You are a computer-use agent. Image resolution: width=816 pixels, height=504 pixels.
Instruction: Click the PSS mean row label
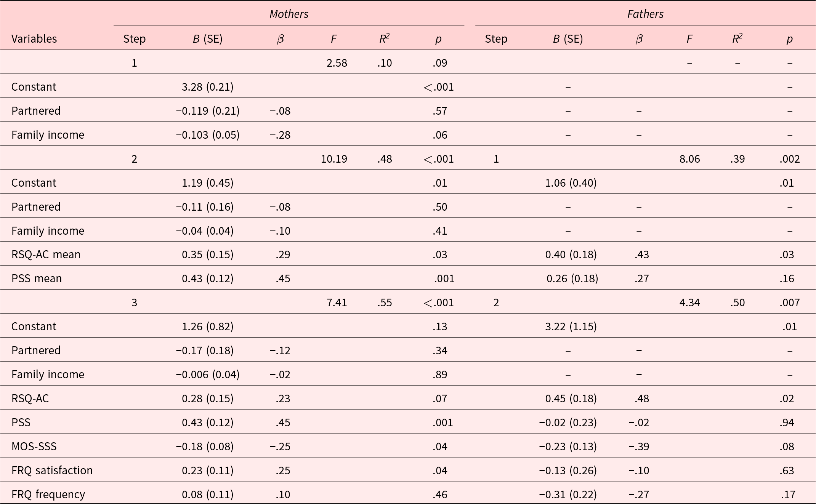pos(37,278)
